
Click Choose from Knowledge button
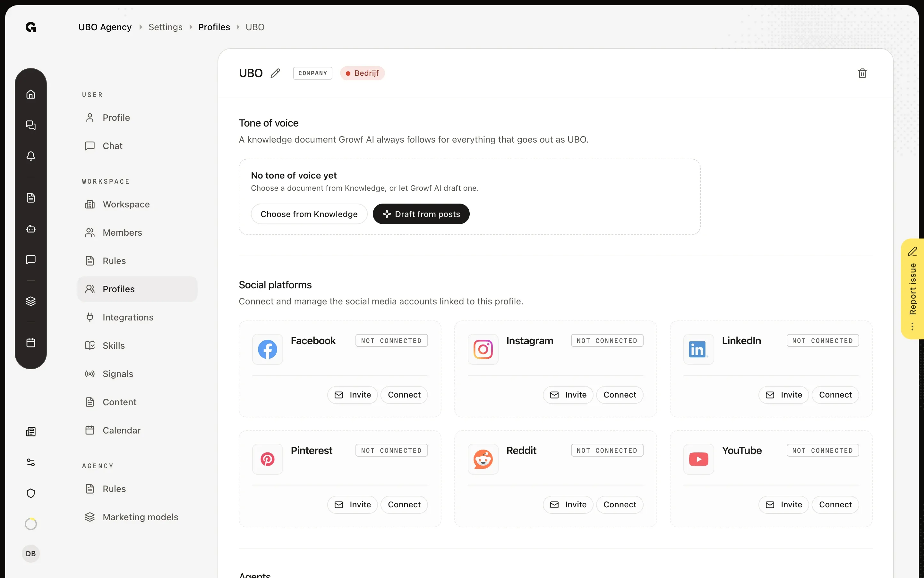pos(309,214)
